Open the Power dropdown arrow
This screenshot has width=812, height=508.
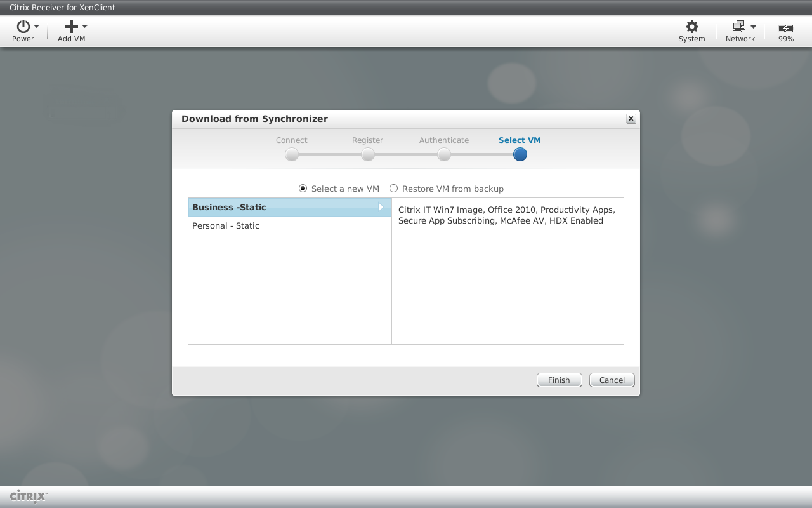click(37, 27)
